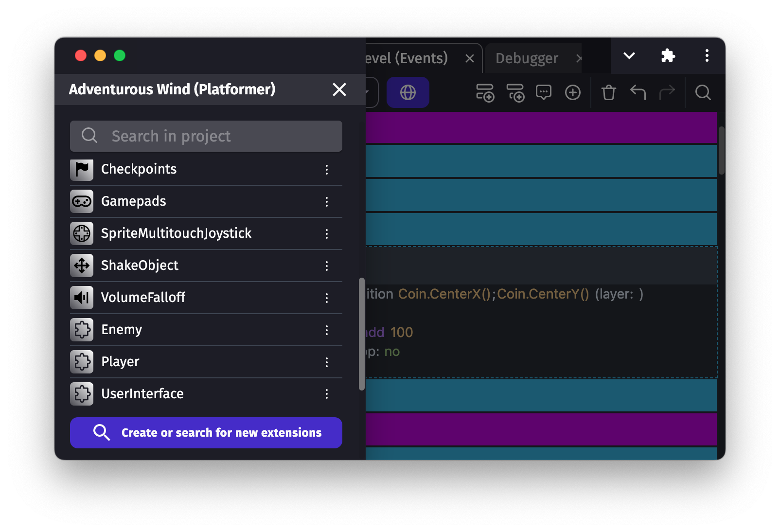The width and height of the screenshot is (780, 532).
Task: Click the Search in project field
Action: coord(206,136)
